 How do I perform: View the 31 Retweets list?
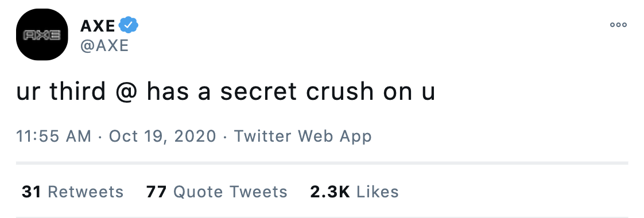click(72, 192)
